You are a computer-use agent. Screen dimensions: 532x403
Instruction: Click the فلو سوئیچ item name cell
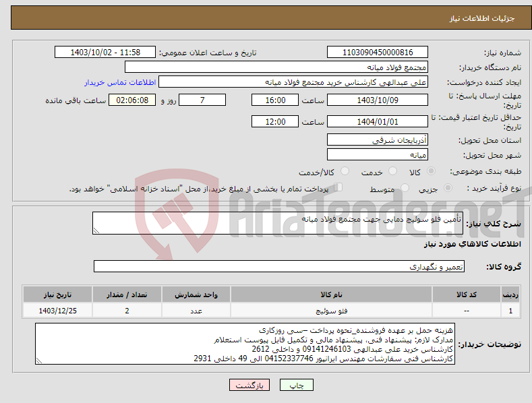pyautogui.click(x=332, y=311)
